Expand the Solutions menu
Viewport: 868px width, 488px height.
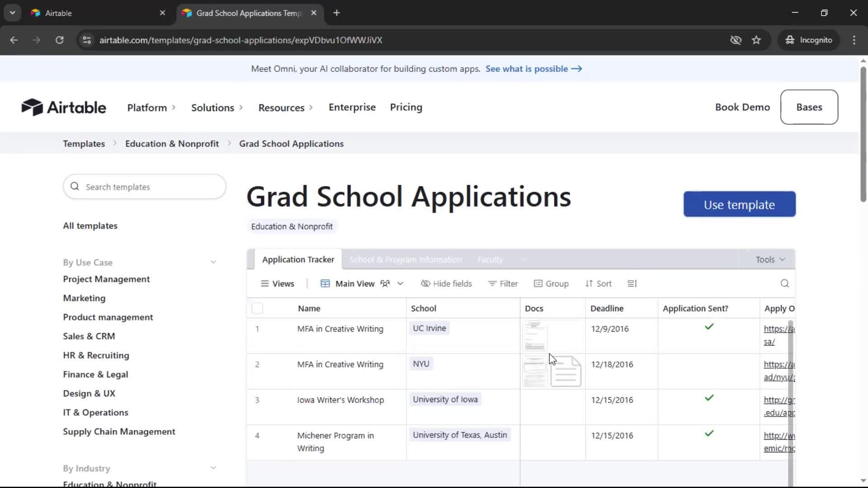click(x=217, y=108)
